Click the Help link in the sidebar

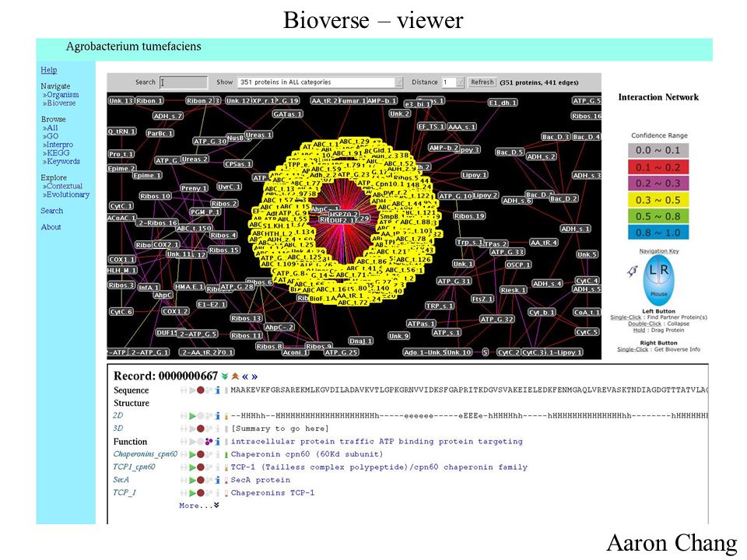coord(48,70)
